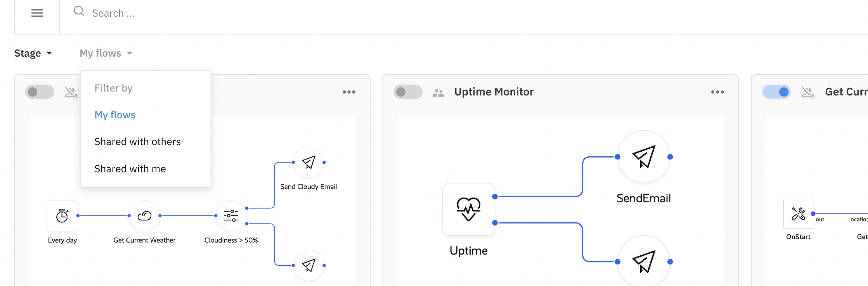The height and width of the screenshot is (286, 868).
Task: Select the Get Current Weather cloud node
Action: click(x=144, y=216)
